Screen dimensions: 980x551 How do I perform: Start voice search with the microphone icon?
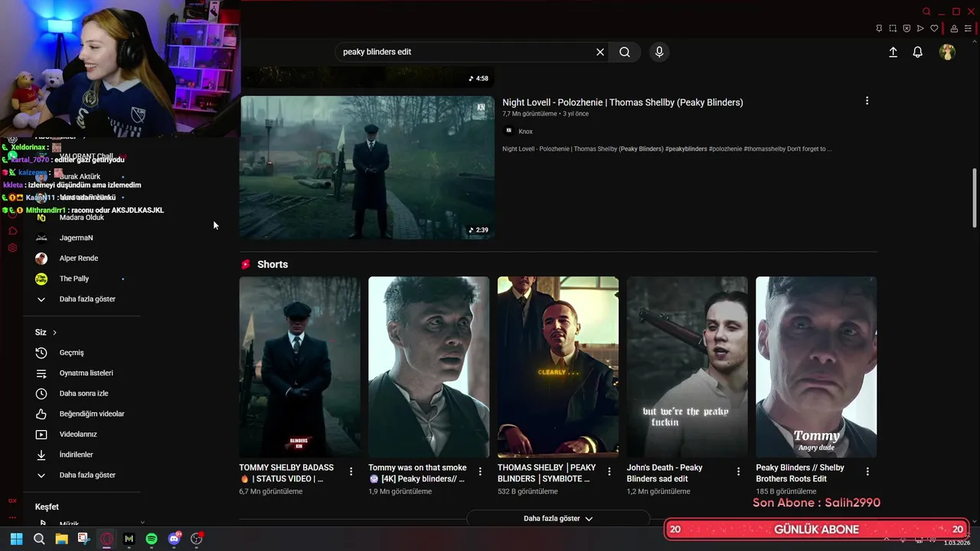pyautogui.click(x=659, y=52)
